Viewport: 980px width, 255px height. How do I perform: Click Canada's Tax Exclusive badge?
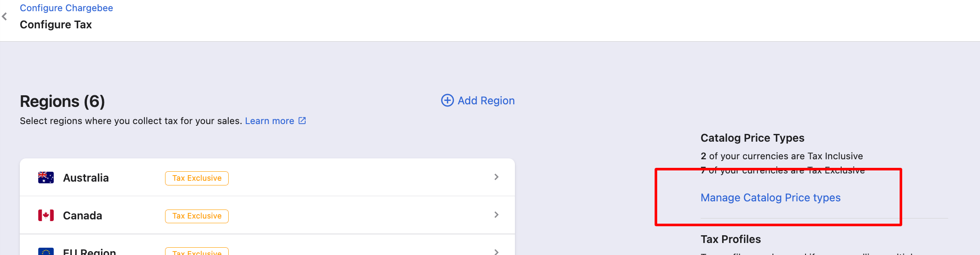click(x=197, y=216)
